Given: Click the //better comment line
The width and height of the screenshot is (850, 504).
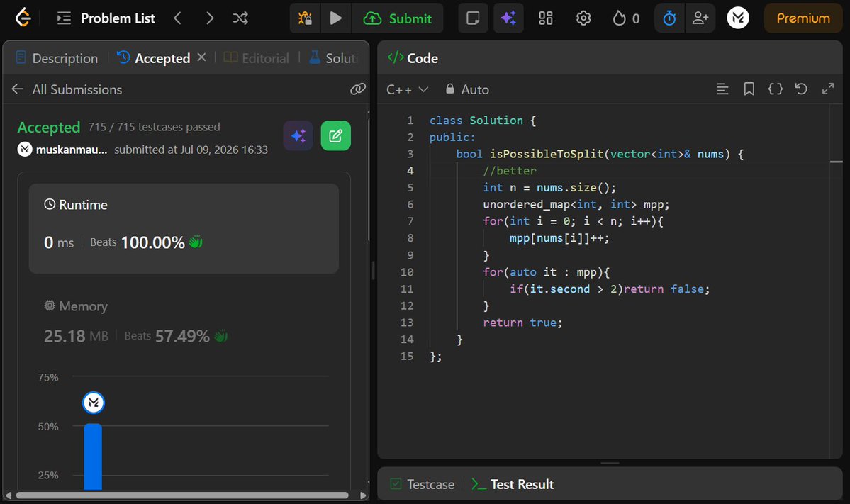Looking at the screenshot, I should pyautogui.click(x=510, y=171).
